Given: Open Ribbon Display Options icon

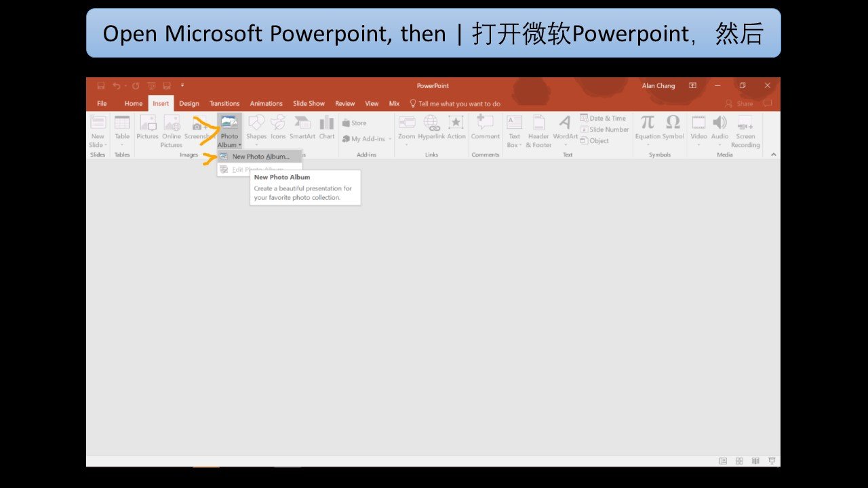Looking at the screenshot, I should pyautogui.click(x=692, y=86).
